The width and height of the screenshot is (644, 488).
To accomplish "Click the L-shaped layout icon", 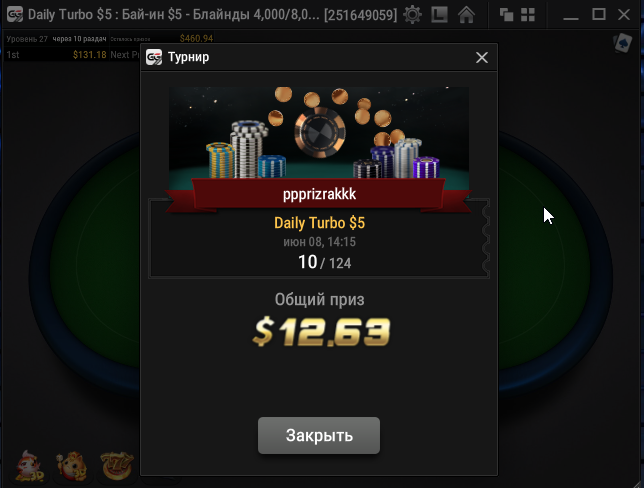I will point(439,15).
